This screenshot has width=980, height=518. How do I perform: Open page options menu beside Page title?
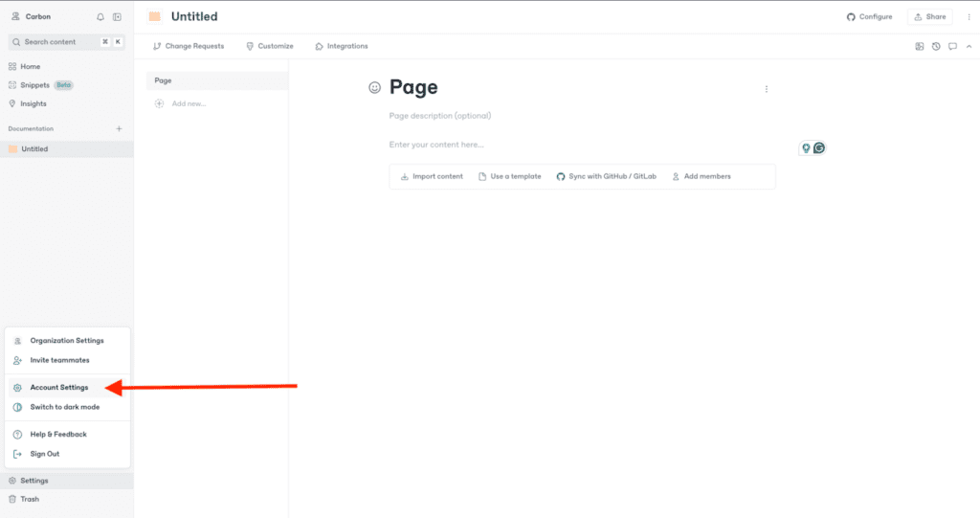tap(766, 89)
